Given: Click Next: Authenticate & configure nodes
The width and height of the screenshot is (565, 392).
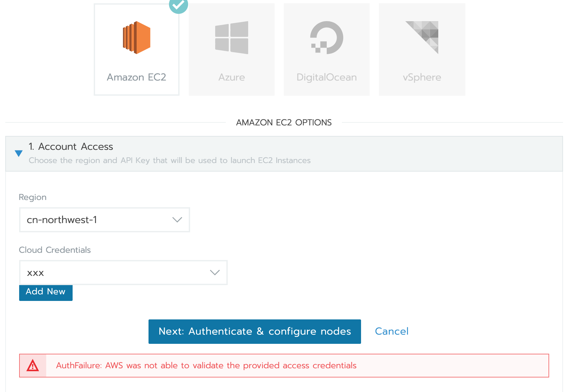Looking at the screenshot, I should click(254, 331).
